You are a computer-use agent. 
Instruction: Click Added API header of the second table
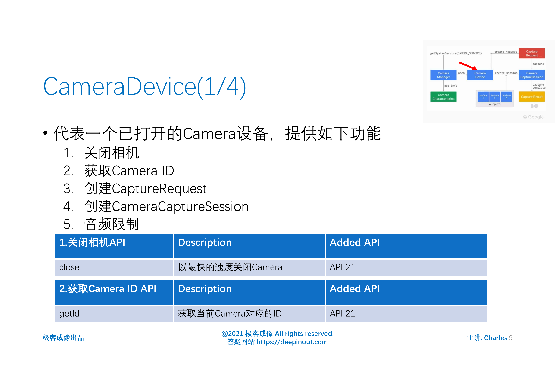406,292
